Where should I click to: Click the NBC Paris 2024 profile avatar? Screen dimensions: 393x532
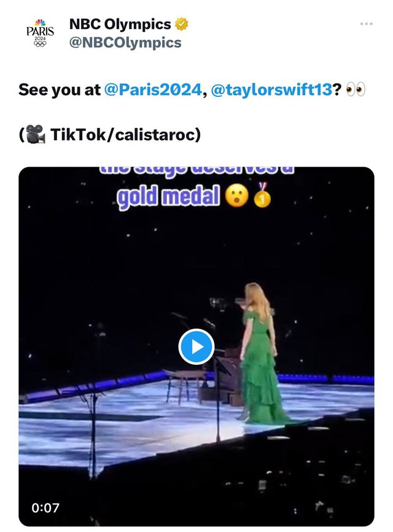(40, 33)
